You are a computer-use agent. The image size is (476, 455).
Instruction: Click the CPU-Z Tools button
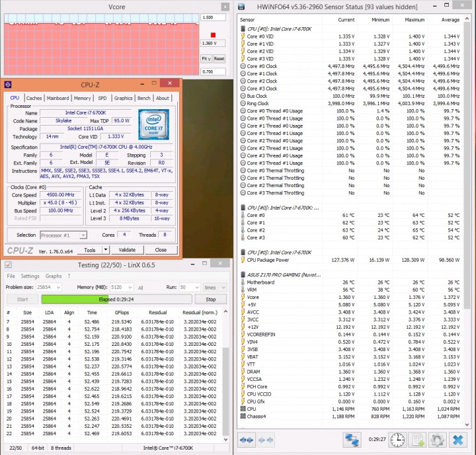coord(89,250)
